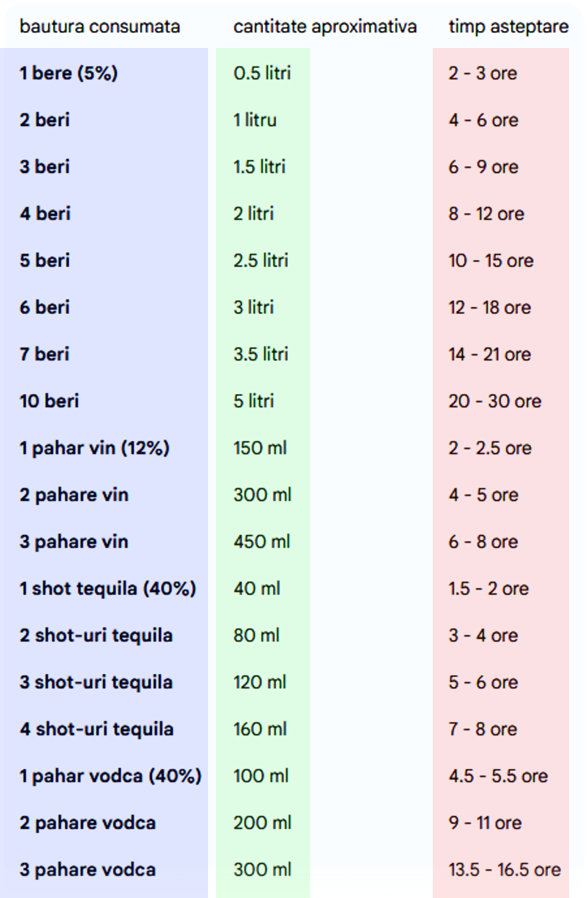This screenshot has width=588, height=898.
Task: Select the '1 bere (5%)' row label
Action: click(x=68, y=73)
